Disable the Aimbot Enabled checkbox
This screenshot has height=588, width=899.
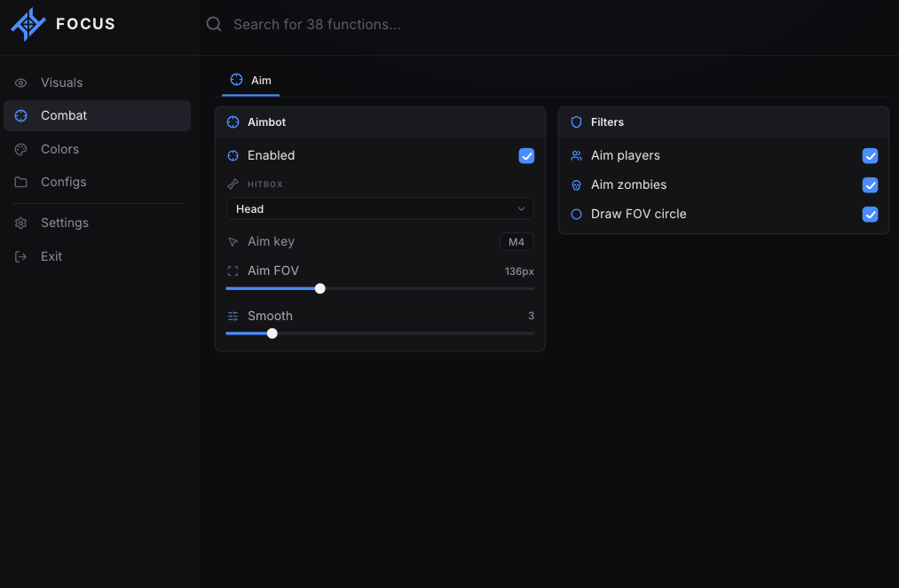click(x=526, y=156)
